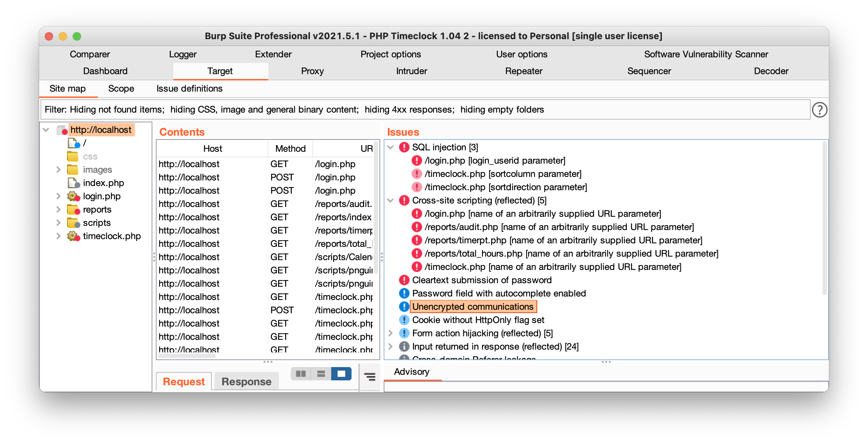Click the Cleartext submission of password icon
The image size is (868, 444).
coord(404,280)
